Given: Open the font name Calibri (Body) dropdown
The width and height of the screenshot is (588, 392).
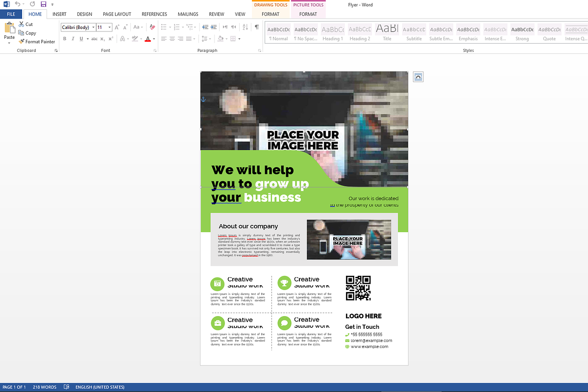Looking at the screenshot, I should coord(93,27).
